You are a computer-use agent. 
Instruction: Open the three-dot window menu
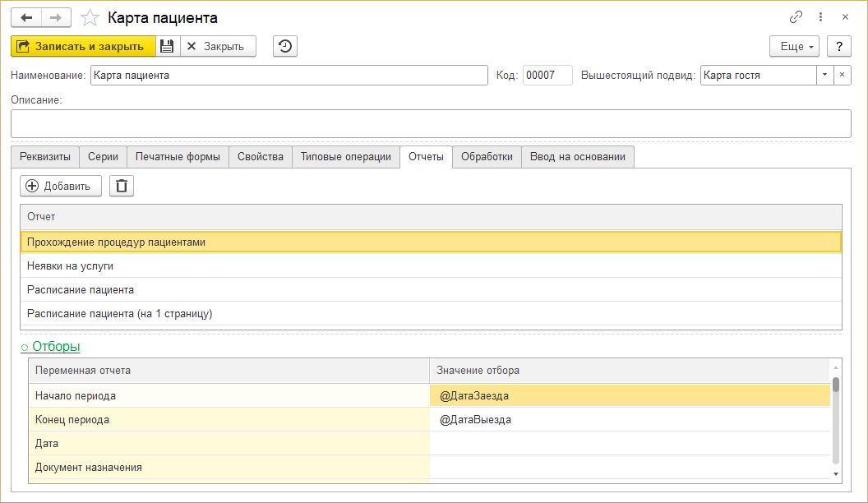coord(820,17)
